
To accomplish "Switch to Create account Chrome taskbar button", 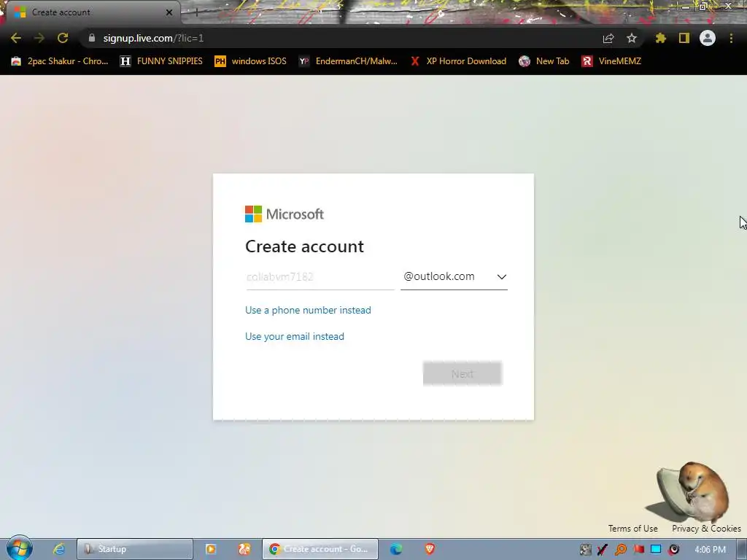I will tap(320, 549).
